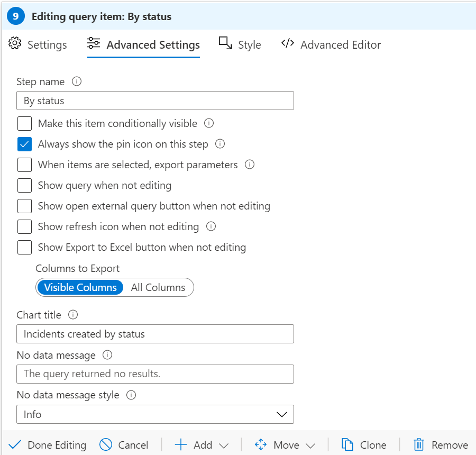Check Show Export to Excel button option
Screen dimensions: 476x455
(x=24, y=247)
